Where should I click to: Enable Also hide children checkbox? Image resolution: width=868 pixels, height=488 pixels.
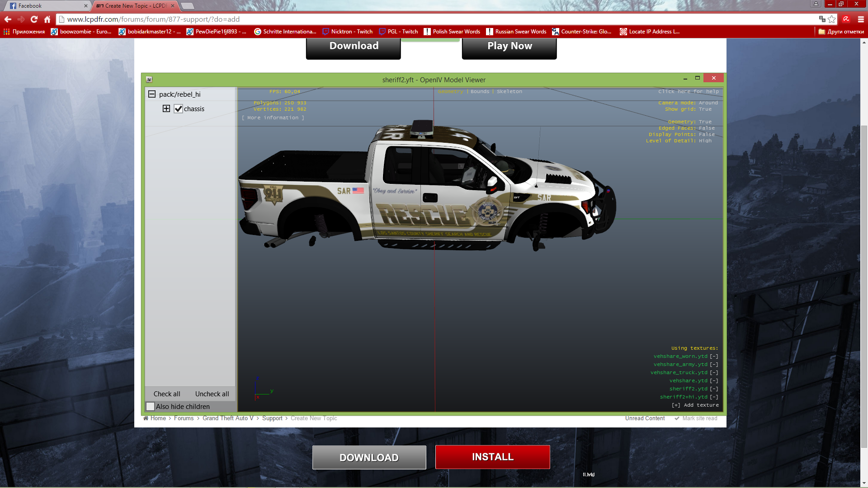tap(151, 406)
